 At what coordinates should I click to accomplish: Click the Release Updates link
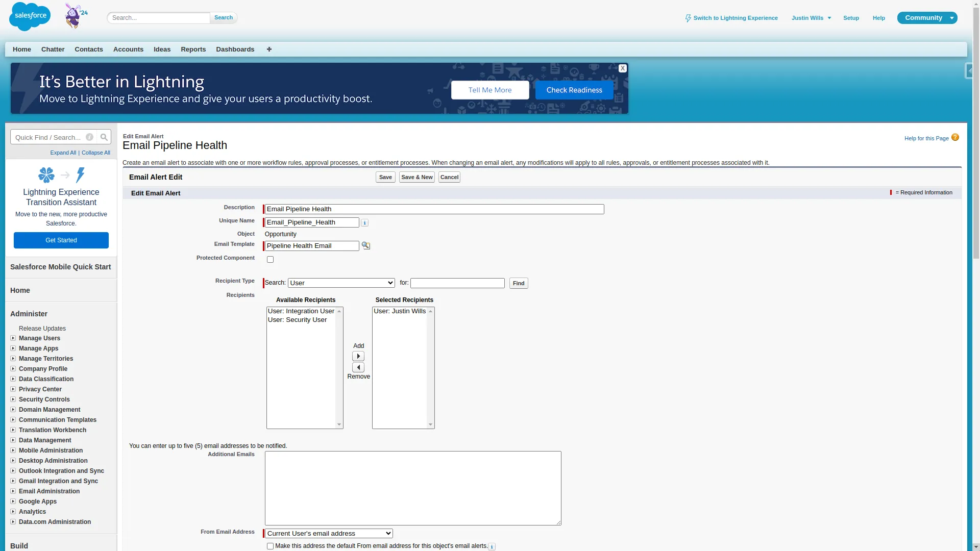coord(42,329)
